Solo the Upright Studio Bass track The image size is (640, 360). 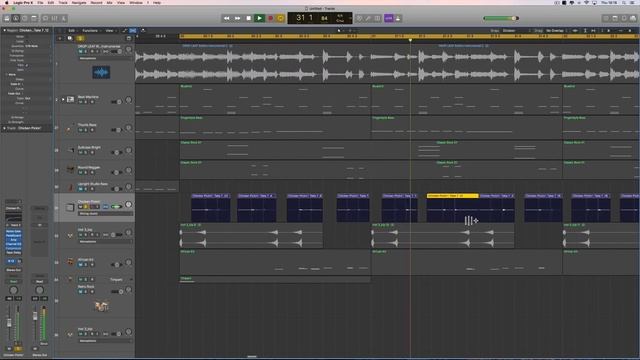tap(86, 189)
